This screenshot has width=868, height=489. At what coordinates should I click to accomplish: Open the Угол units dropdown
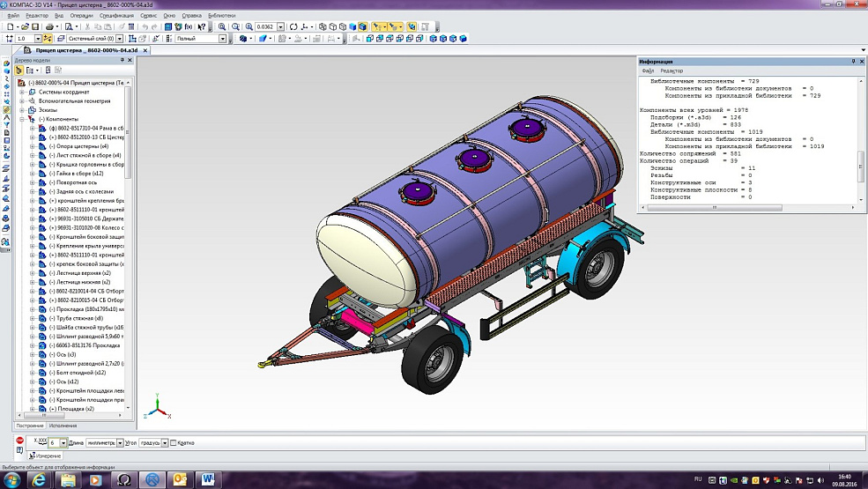164,442
